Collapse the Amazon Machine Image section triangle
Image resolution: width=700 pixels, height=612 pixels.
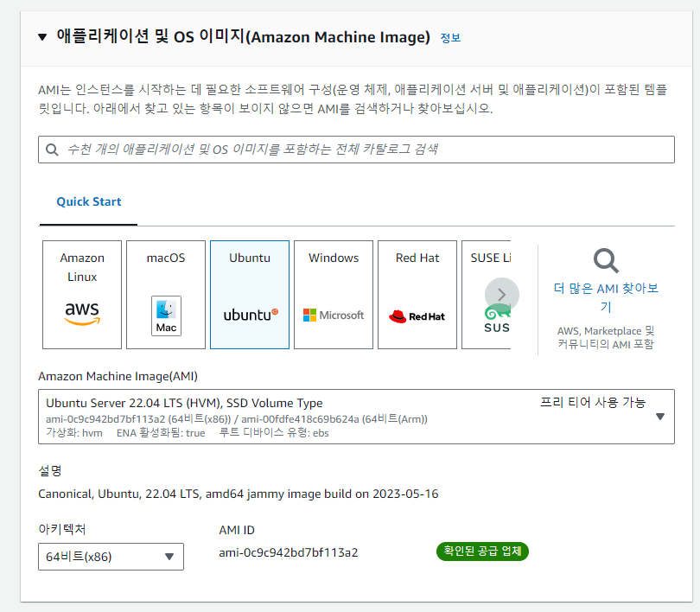click(42, 37)
